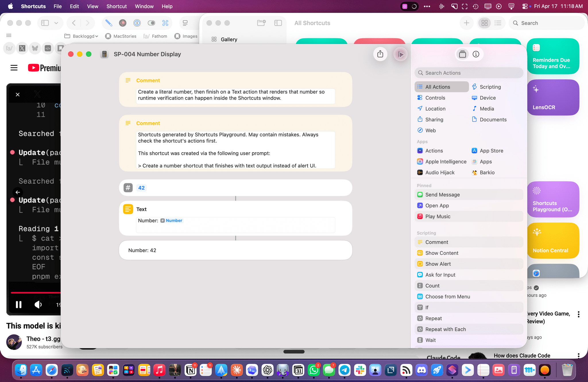Viewport: 588px width, 382px height.
Task: Open the shortcut details info icon
Action: click(x=476, y=54)
